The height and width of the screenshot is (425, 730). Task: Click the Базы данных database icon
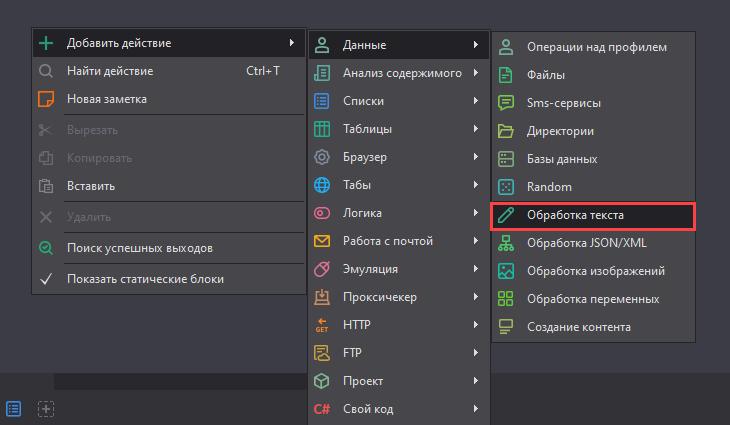507,159
